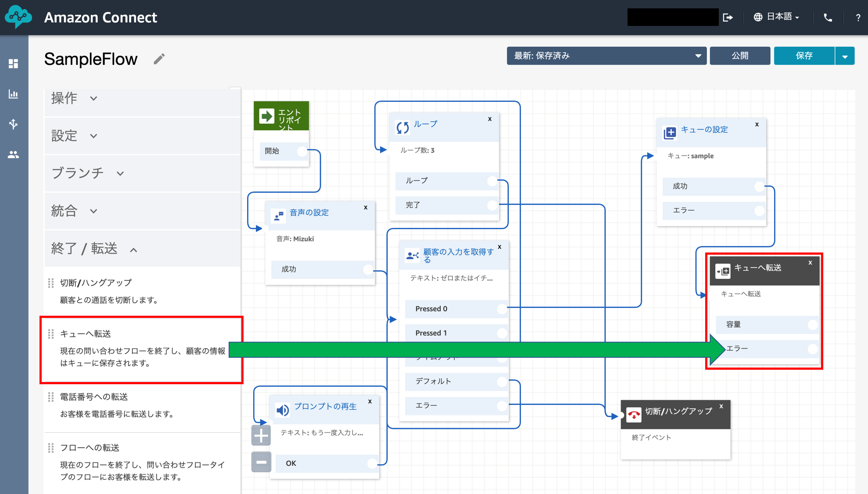Open the metrics bar chart sidebar icon

[x=14, y=94]
